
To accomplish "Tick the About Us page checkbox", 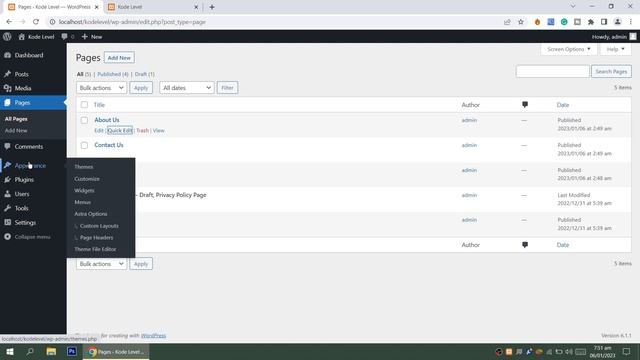I will coord(84,120).
